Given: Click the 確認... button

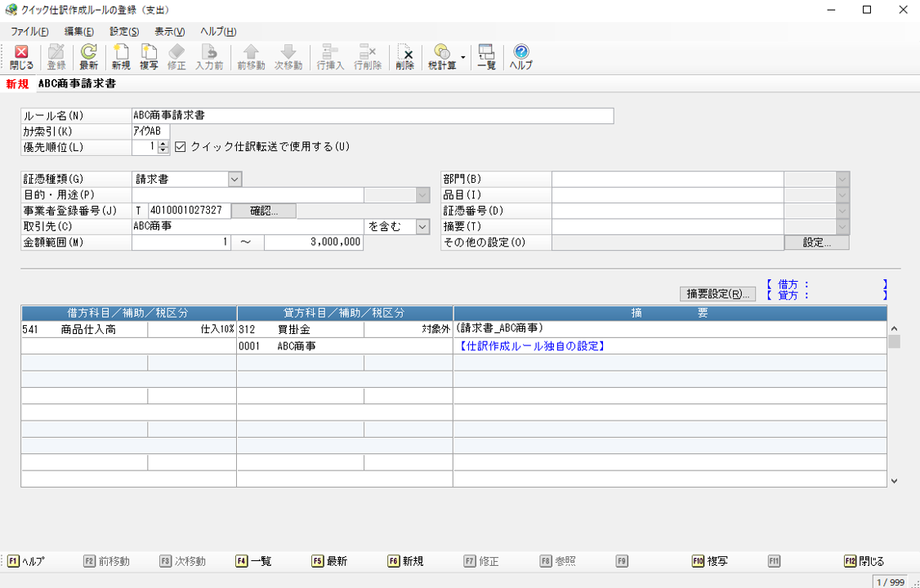Looking at the screenshot, I should pos(264,211).
